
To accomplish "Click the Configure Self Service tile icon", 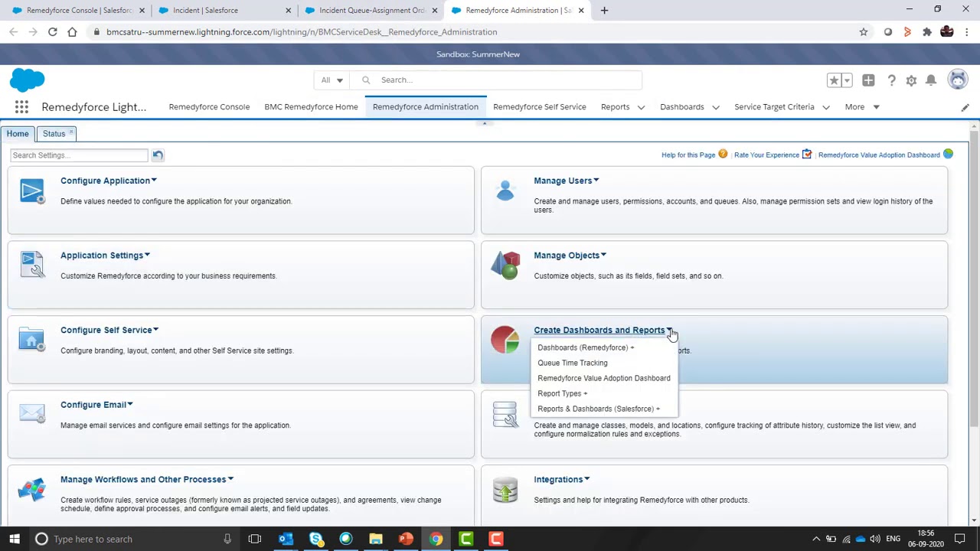I will [x=32, y=338].
